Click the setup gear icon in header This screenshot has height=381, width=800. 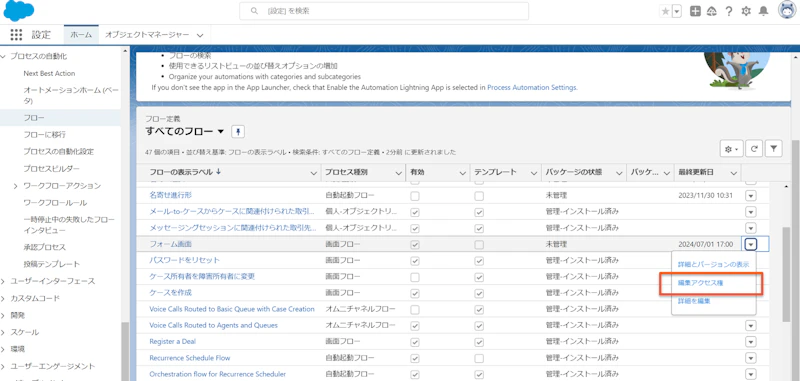[746, 11]
